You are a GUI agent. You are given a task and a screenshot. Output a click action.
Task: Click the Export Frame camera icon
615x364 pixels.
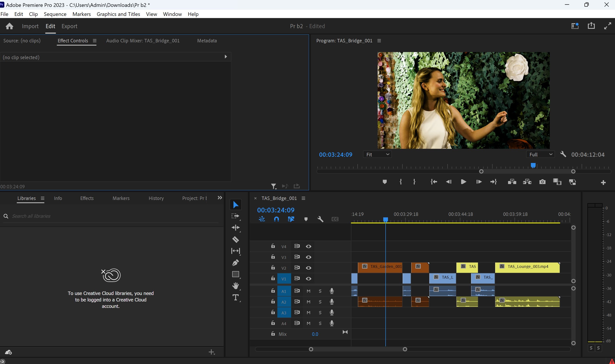click(542, 182)
